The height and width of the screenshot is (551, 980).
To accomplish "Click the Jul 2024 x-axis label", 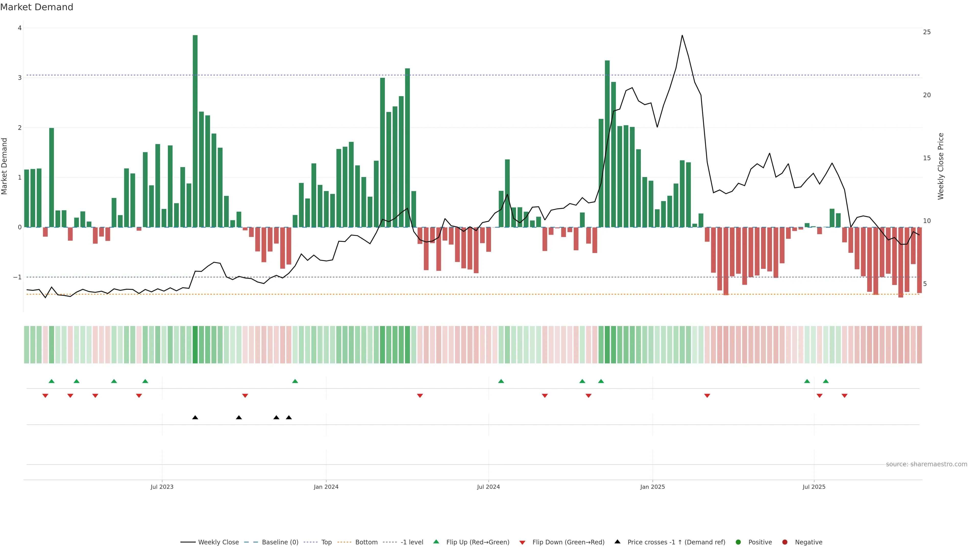I will click(x=488, y=487).
